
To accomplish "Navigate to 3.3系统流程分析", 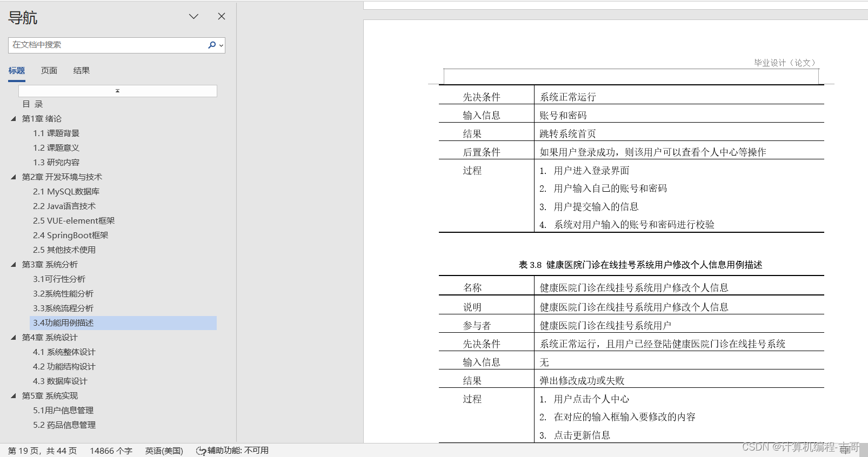I will (63, 308).
